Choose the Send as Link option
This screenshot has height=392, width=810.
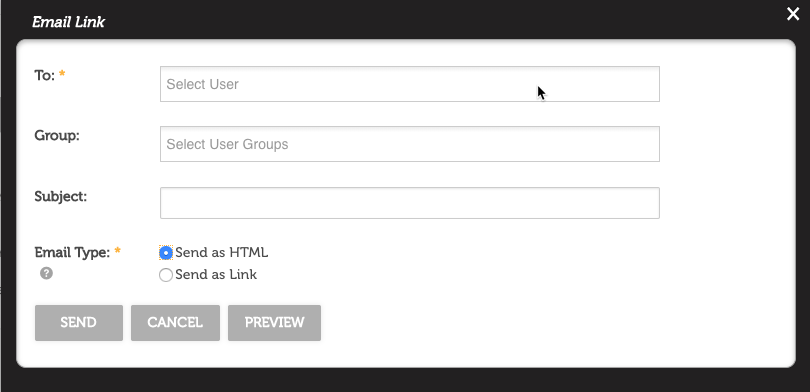[166, 275]
